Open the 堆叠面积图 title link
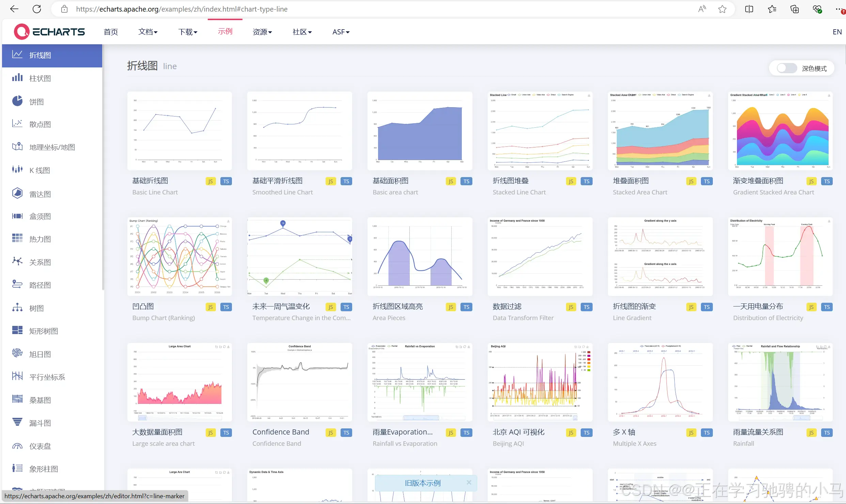 click(x=631, y=181)
